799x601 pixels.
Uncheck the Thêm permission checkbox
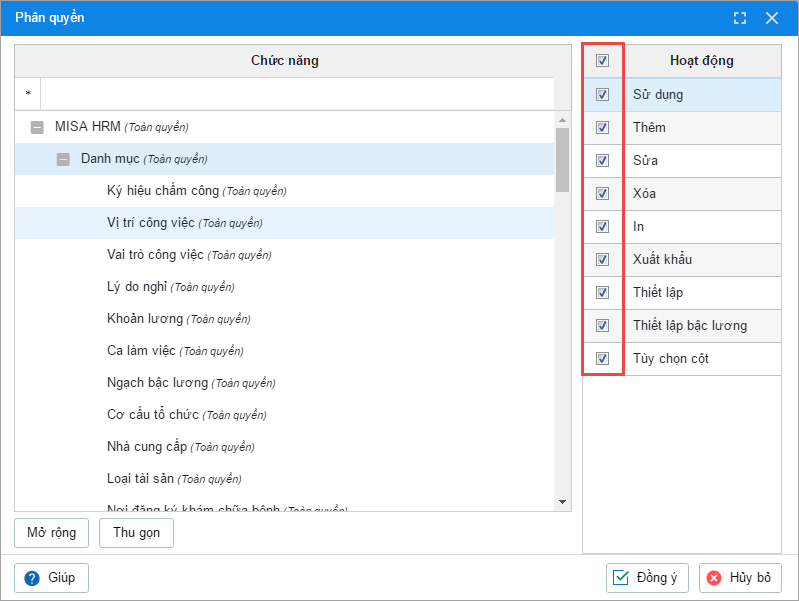tap(602, 128)
